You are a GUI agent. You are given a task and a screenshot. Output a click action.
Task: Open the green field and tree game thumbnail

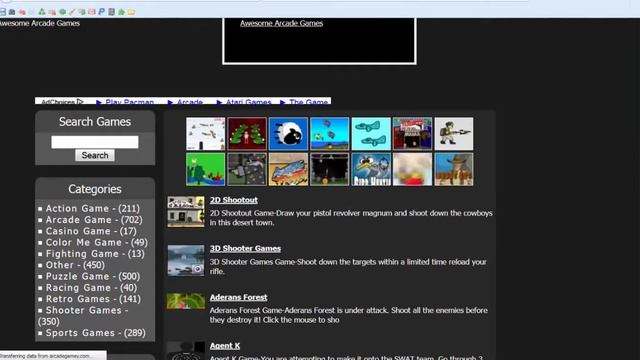click(205, 169)
